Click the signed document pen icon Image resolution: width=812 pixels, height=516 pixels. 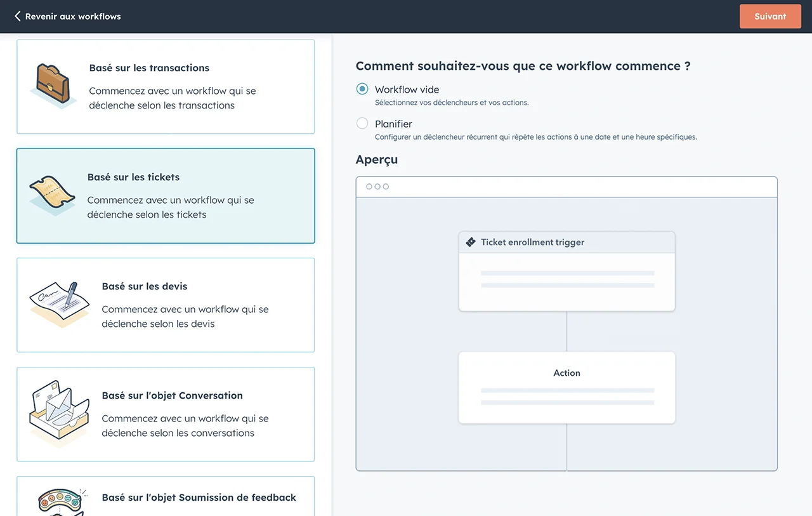(x=59, y=304)
